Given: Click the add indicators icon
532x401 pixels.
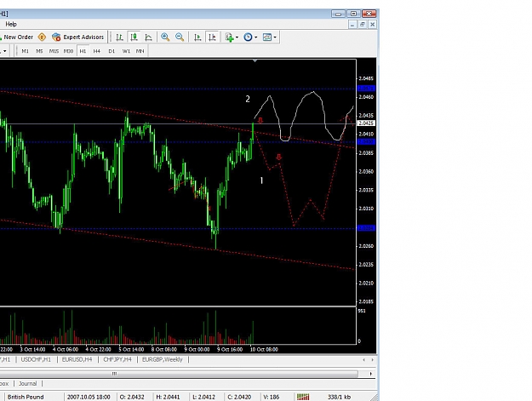Looking at the screenshot, I should tap(229, 37).
